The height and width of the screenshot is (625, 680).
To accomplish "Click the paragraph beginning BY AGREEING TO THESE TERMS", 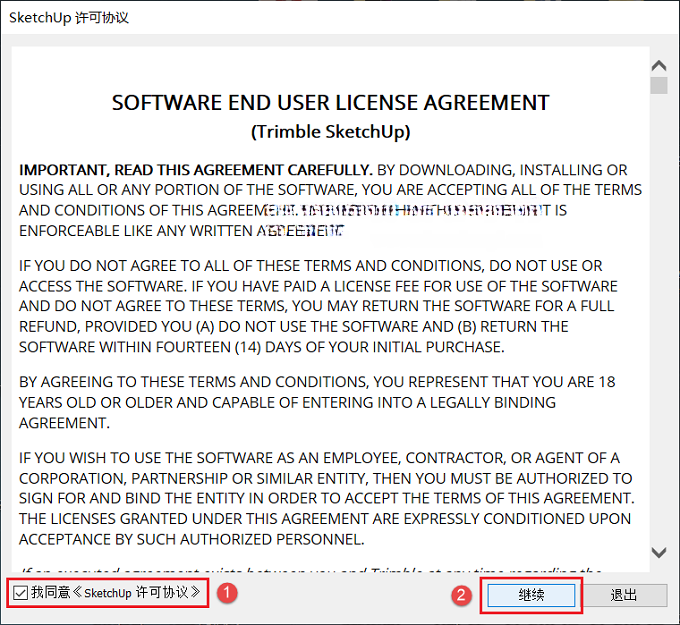I will click(317, 402).
